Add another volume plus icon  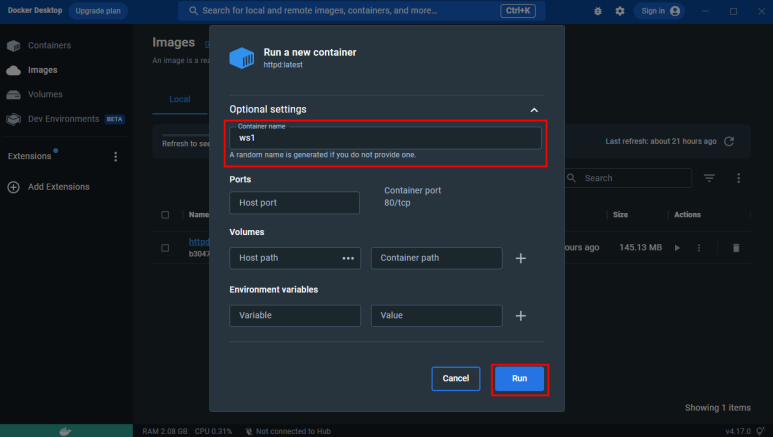click(x=521, y=258)
